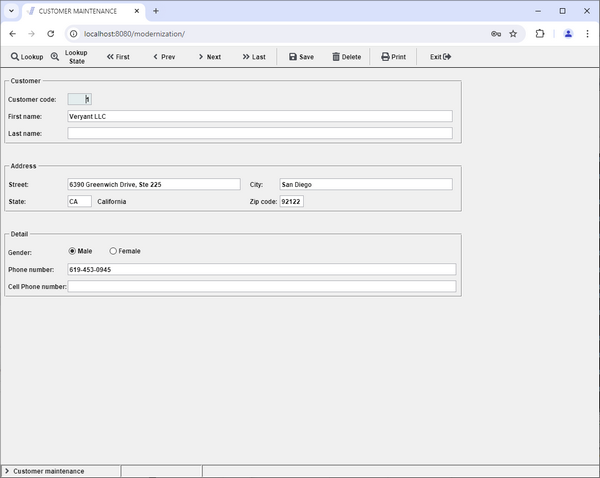Bookmark this page with star icon
This screenshot has width=600, height=478.
pyautogui.click(x=513, y=33)
